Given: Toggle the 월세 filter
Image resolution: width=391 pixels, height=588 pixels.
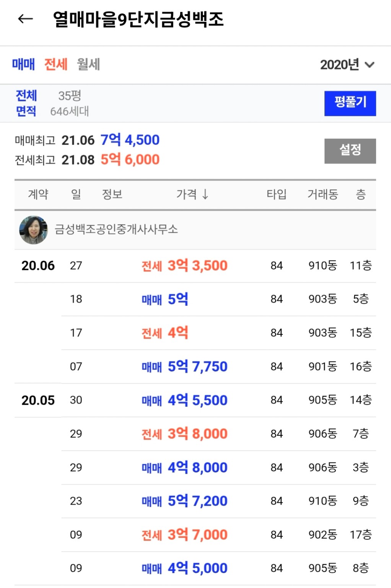Looking at the screenshot, I should pos(88,64).
